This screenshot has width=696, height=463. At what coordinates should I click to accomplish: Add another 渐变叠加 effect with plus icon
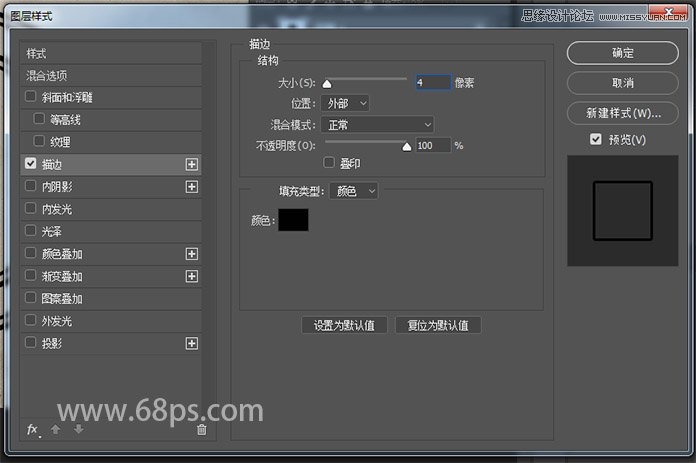click(192, 277)
